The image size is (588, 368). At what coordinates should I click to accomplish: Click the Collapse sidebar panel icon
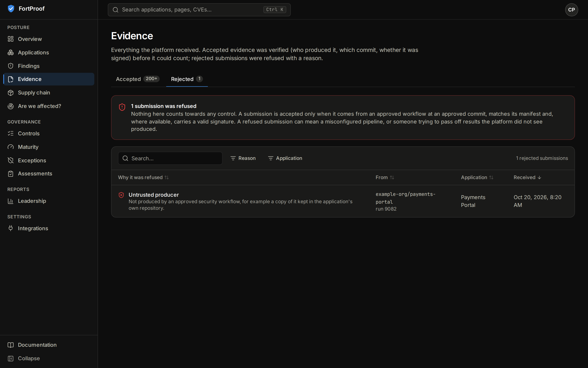10,359
